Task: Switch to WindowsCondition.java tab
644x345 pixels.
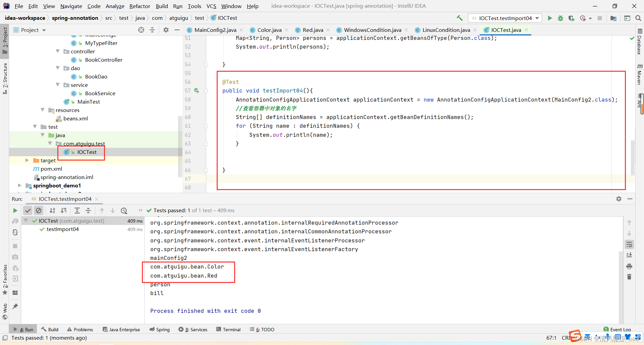Action: pos(372,30)
